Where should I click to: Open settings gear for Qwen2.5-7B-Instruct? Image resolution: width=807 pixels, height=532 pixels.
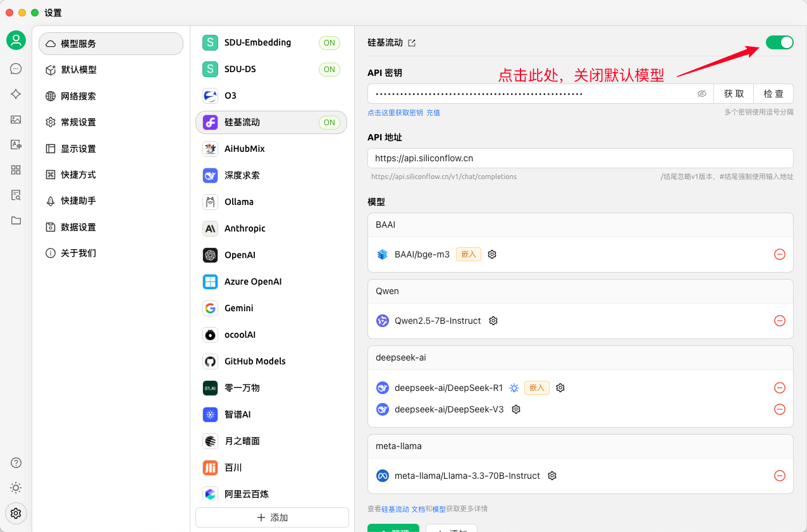tap(493, 321)
